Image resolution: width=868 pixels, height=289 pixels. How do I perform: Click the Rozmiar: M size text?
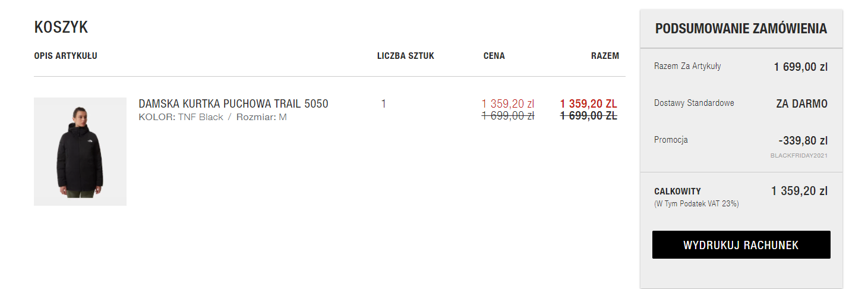[x=261, y=117]
